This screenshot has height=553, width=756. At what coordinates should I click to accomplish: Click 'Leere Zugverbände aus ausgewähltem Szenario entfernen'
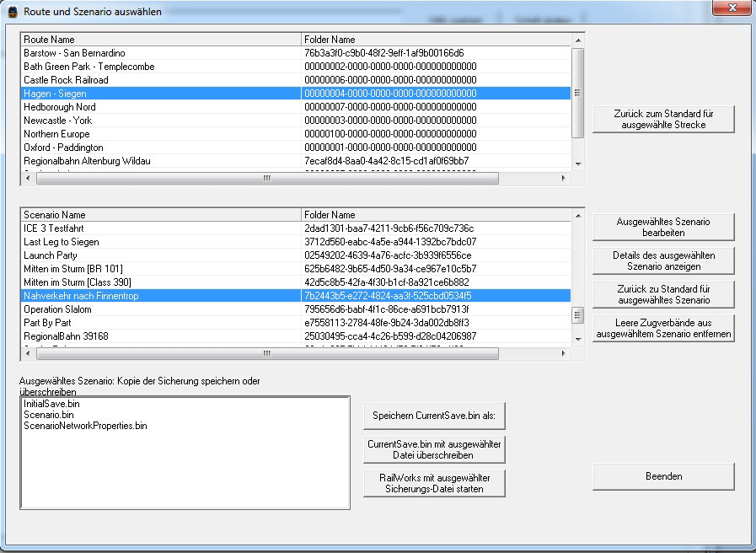click(663, 328)
